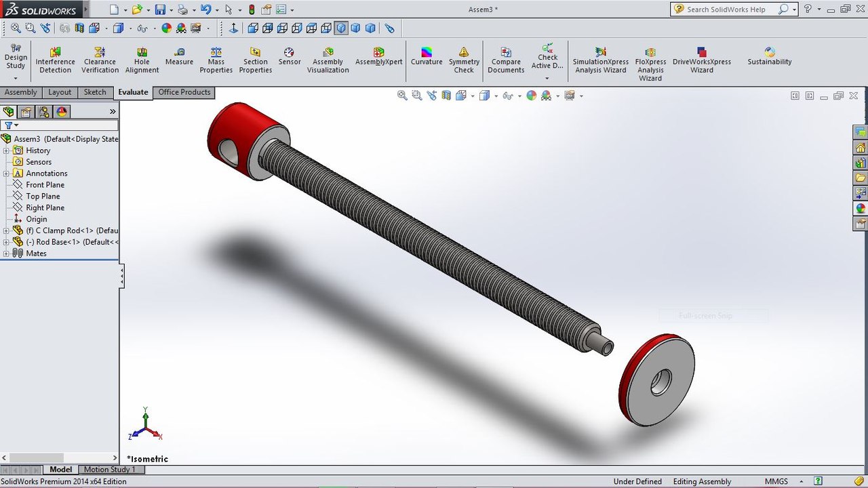868x488 pixels.
Task: Open the Section Properties tool
Action: 255,60
